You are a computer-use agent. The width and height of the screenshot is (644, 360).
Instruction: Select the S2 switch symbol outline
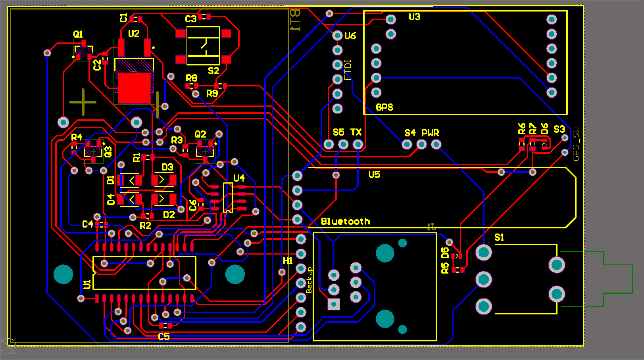[x=203, y=46]
